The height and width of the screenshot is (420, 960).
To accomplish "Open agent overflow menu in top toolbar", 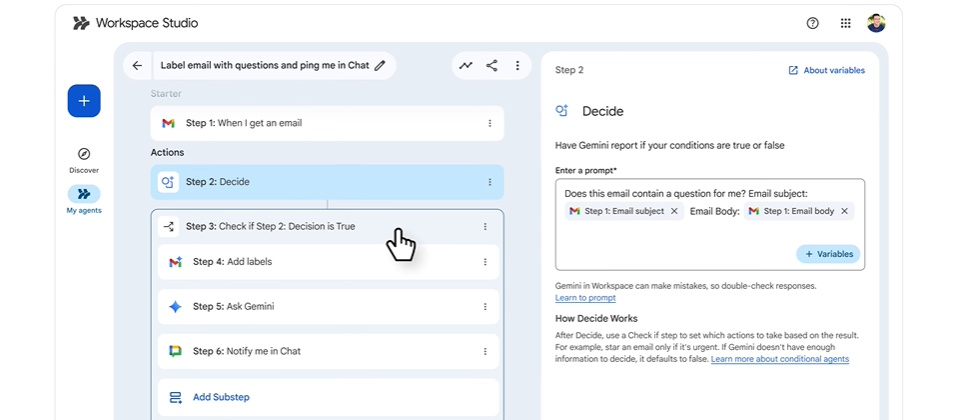I will tap(517, 65).
